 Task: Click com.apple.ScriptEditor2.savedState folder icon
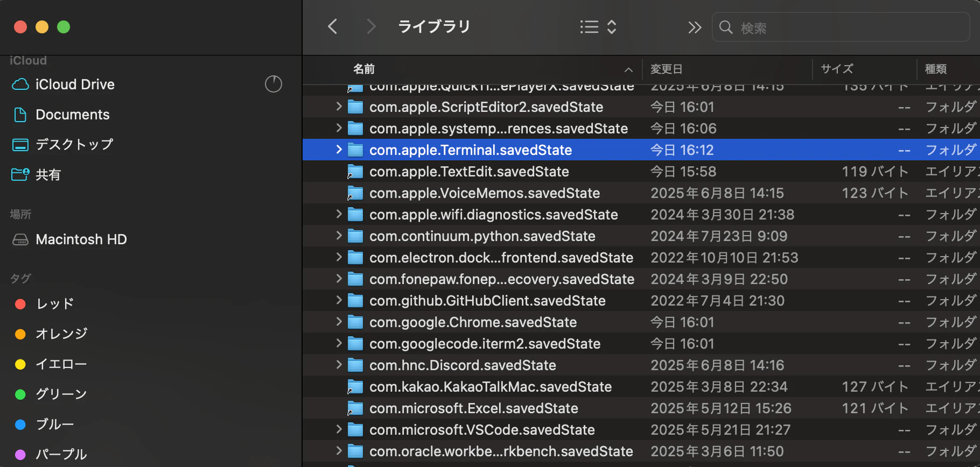click(x=355, y=107)
